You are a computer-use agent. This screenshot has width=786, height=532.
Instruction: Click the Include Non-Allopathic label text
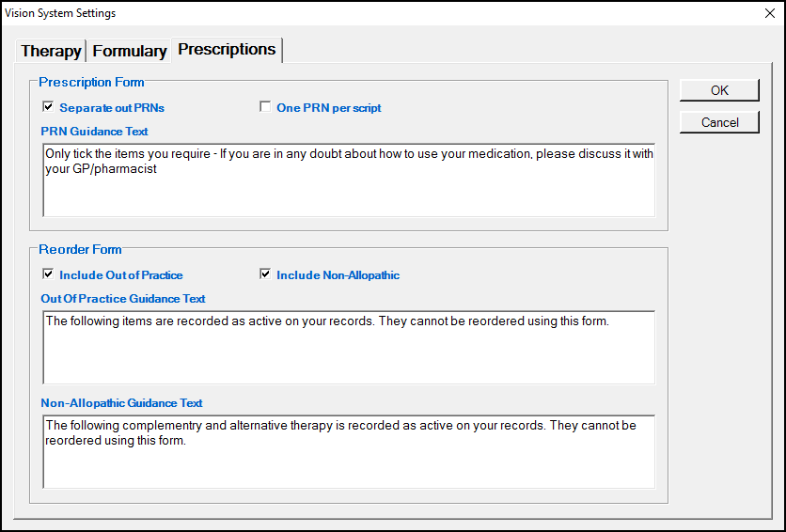click(338, 275)
